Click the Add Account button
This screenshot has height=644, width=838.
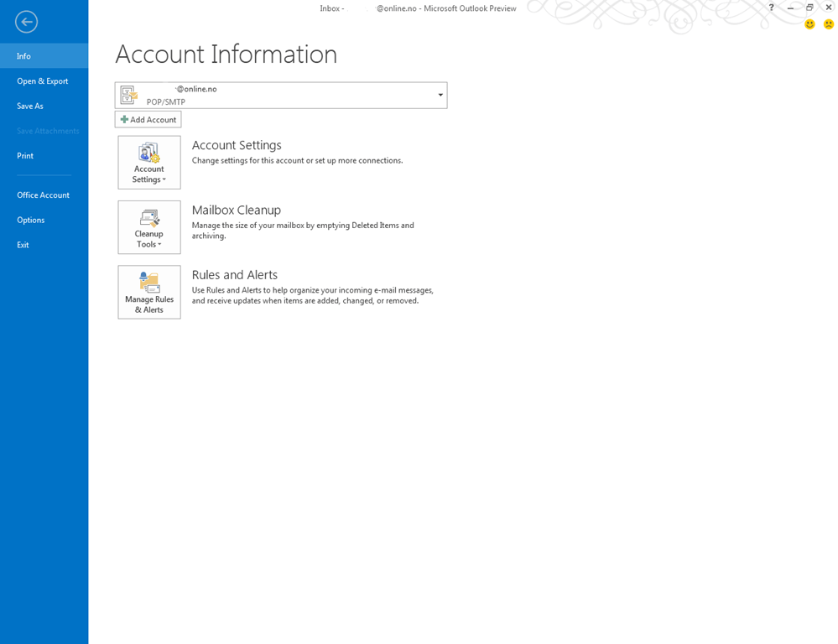click(x=148, y=120)
